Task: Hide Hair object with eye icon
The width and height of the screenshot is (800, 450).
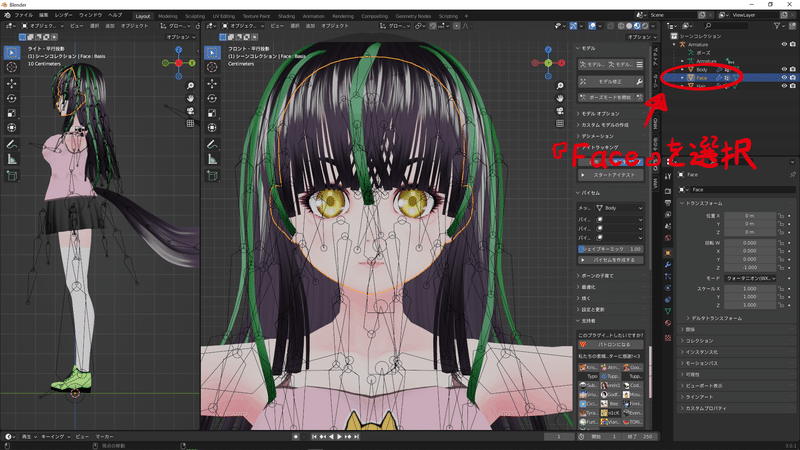Action: (x=784, y=86)
